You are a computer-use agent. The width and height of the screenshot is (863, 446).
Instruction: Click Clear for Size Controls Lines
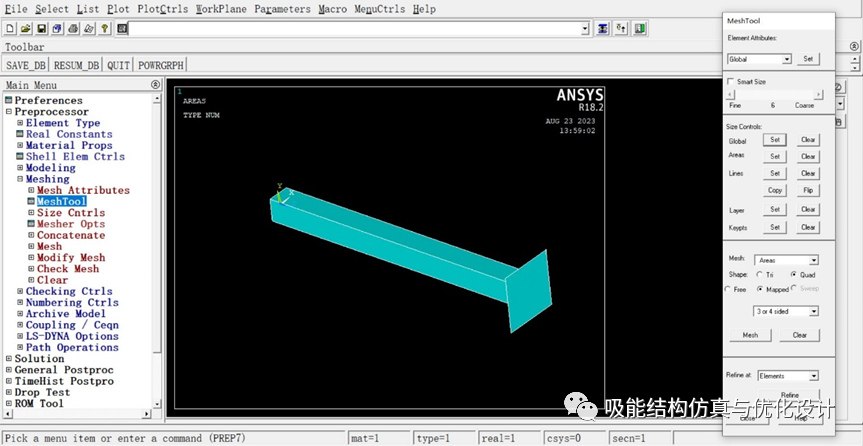(x=808, y=173)
